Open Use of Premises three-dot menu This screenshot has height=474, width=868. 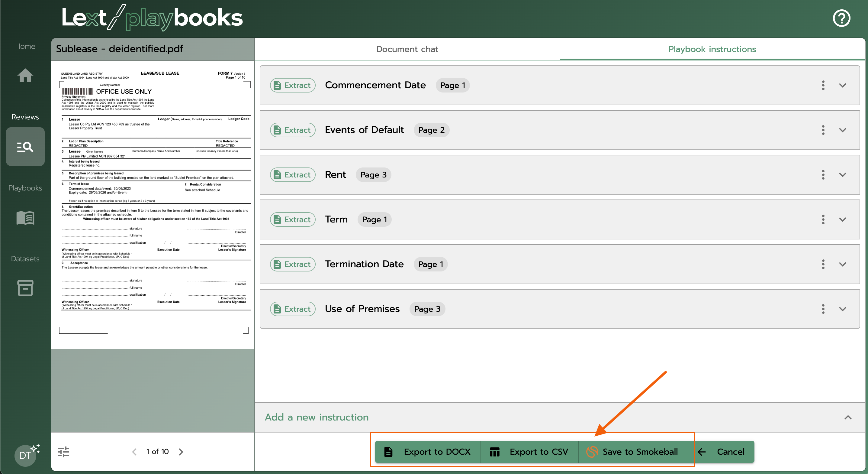point(823,309)
